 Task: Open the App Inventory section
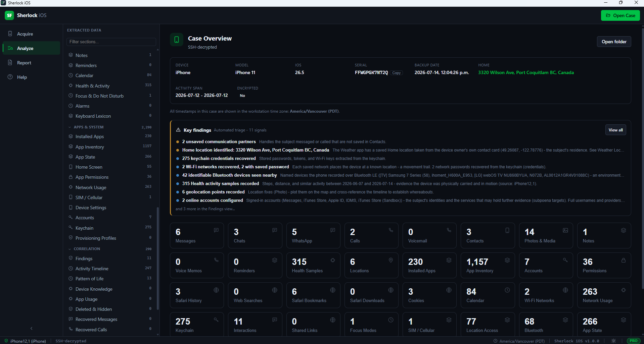(110, 147)
